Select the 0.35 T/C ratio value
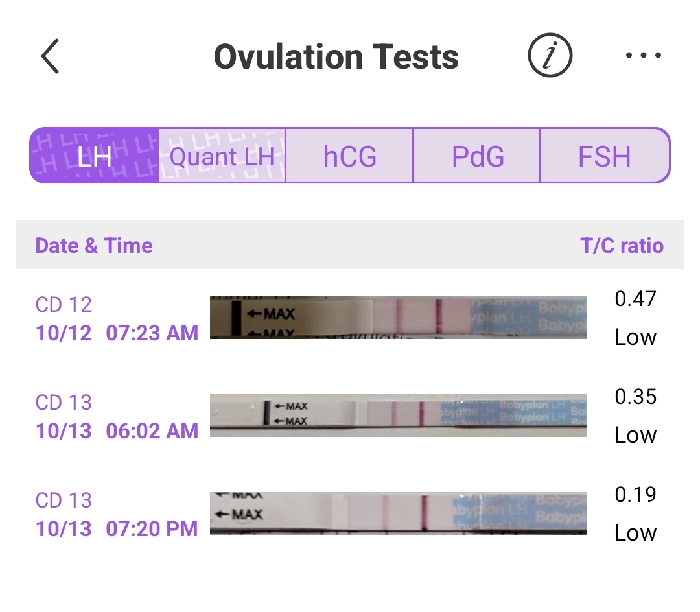700x612 pixels. (635, 397)
